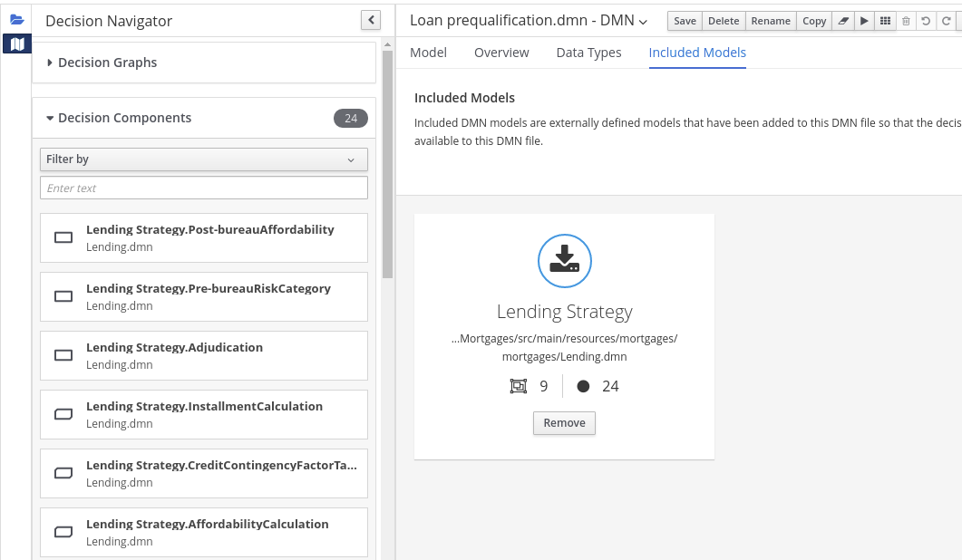This screenshot has height=560, width=962.
Task: Click the Rename button
Action: 771,21
